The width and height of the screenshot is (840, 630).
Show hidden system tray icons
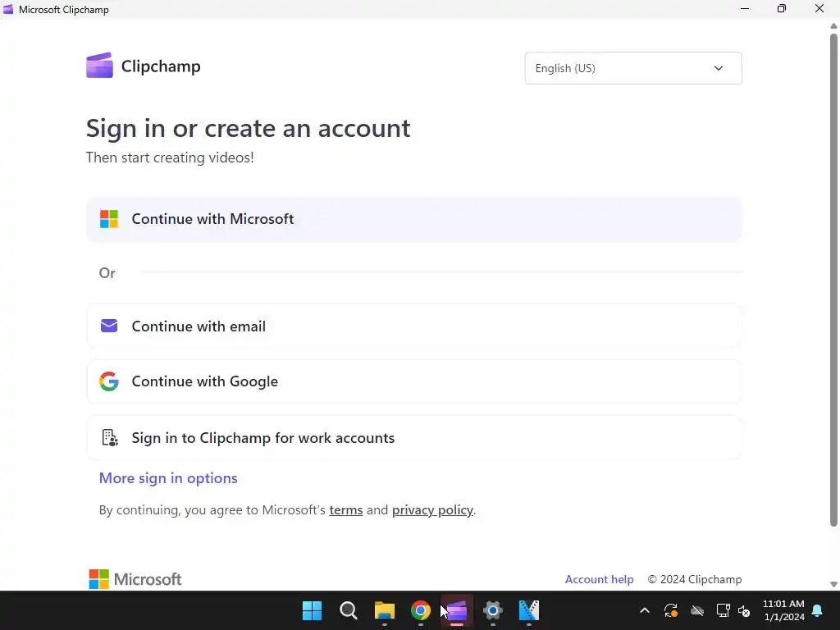[645, 610]
